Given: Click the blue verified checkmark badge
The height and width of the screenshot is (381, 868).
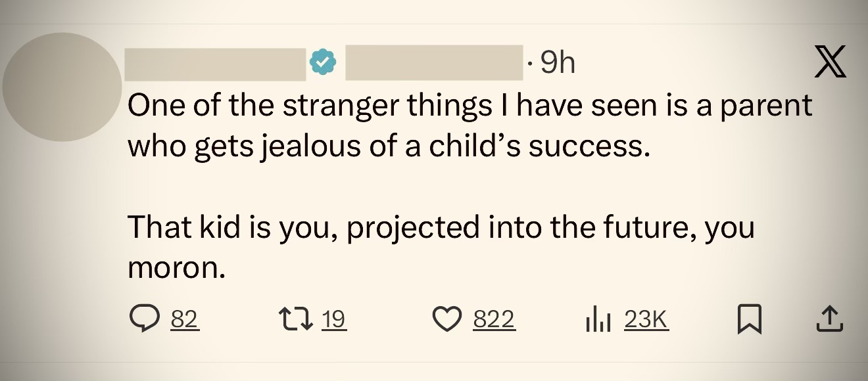Looking at the screenshot, I should (323, 63).
